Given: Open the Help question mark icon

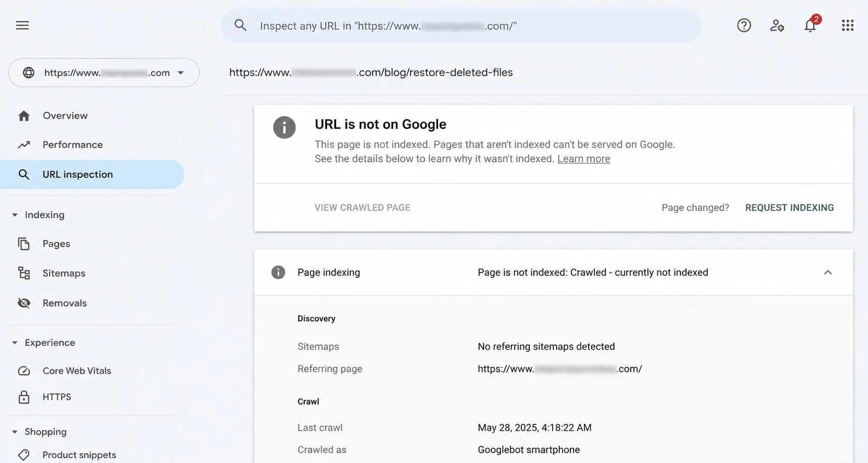Looking at the screenshot, I should (x=744, y=25).
